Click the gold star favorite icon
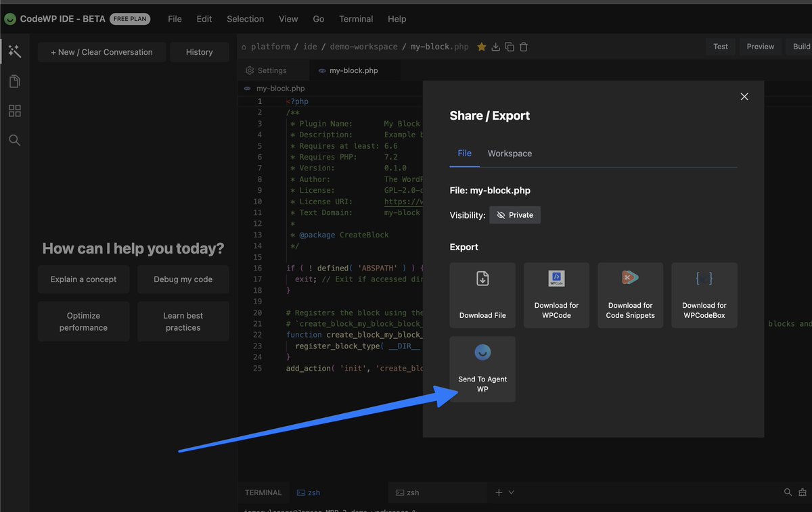Screen dimensions: 812x512 [481, 47]
